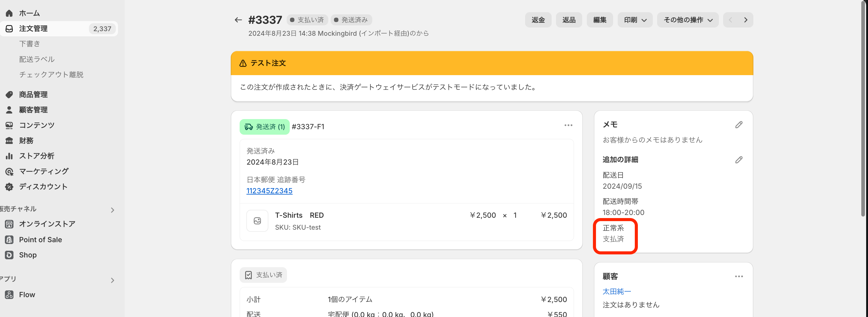This screenshot has height=317, width=868.
Task: Click the receipt icon in 支払い済 badge
Action: pyautogui.click(x=248, y=275)
